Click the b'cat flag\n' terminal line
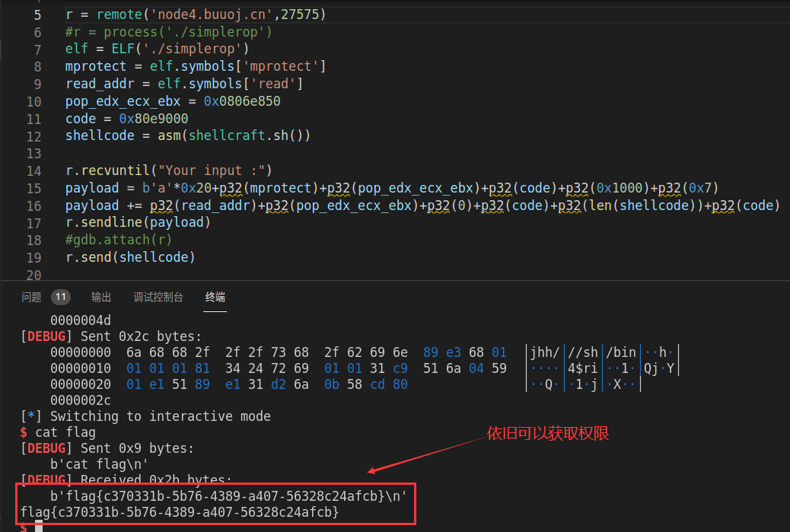 [x=99, y=464]
